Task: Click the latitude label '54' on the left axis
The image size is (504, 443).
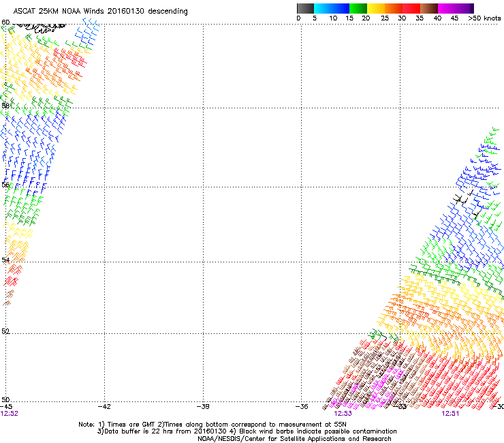Action: [5, 260]
